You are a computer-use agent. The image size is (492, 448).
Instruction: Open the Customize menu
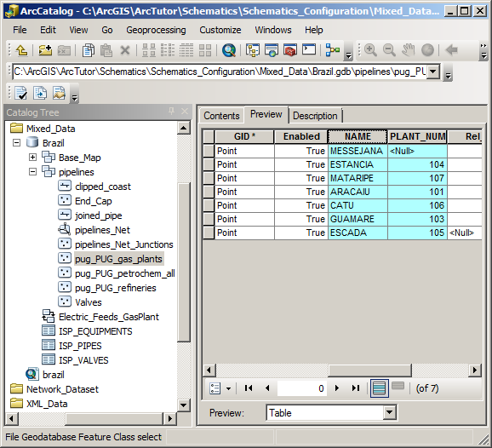tap(220, 30)
